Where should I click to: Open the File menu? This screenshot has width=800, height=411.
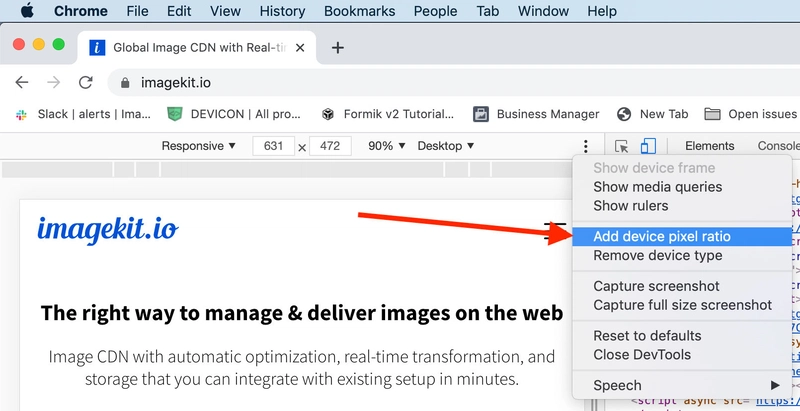tap(138, 11)
